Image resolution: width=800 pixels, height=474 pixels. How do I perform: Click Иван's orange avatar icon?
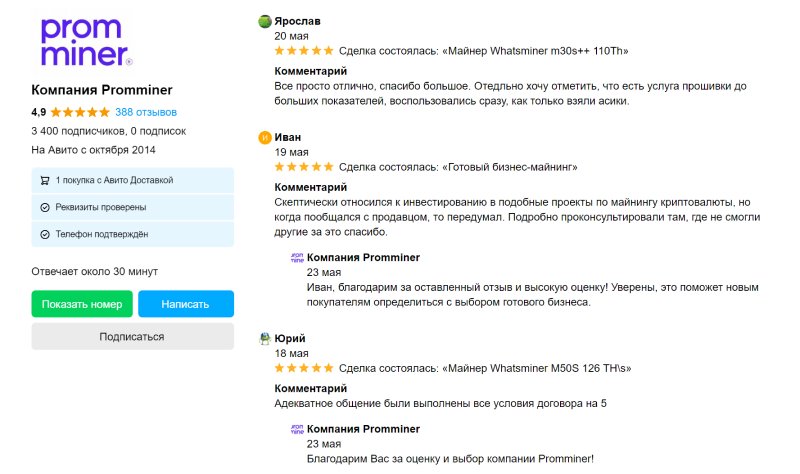[x=265, y=137]
